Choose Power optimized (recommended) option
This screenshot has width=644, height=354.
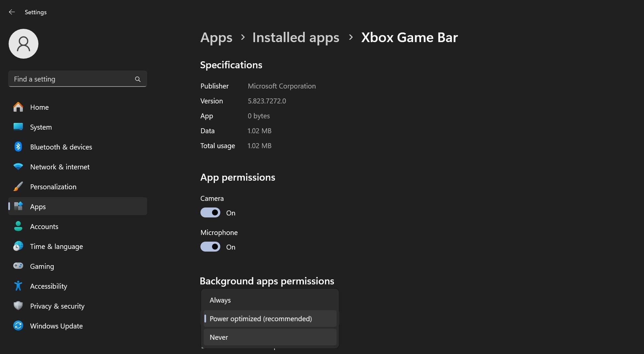269,319
